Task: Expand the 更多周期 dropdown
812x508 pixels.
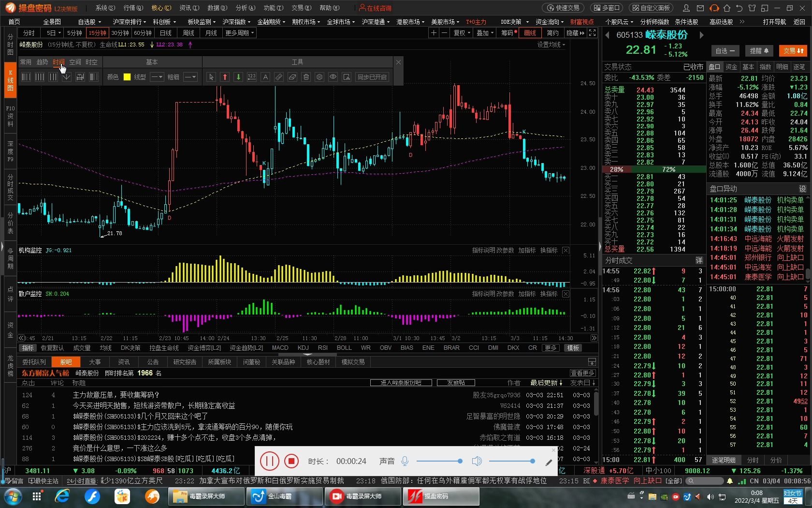Action: tap(239, 33)
